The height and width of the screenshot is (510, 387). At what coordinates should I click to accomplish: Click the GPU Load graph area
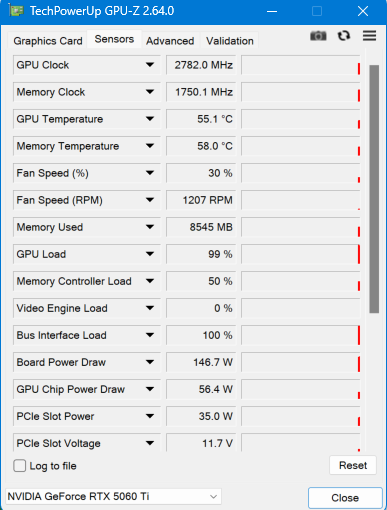coord(301,254)
